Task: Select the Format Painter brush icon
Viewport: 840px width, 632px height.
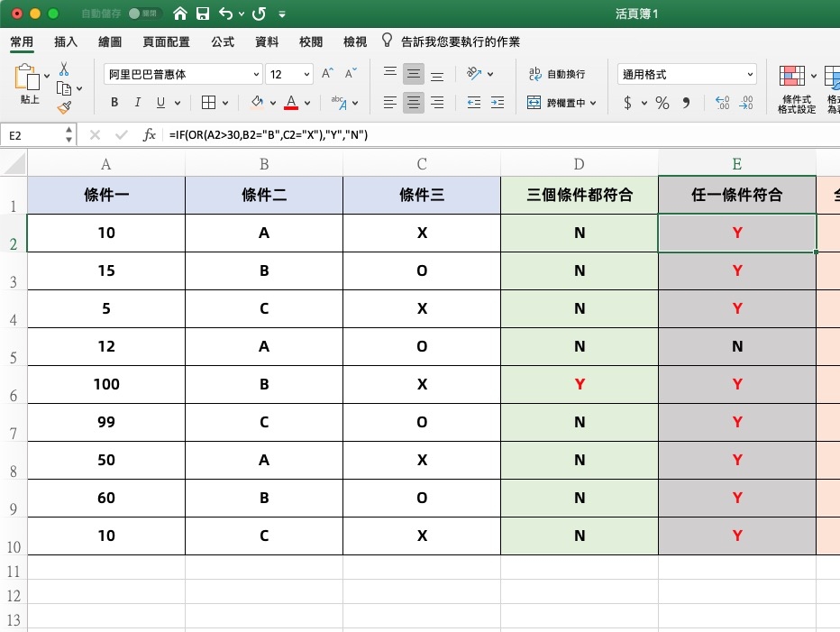Action: point(64,107)
